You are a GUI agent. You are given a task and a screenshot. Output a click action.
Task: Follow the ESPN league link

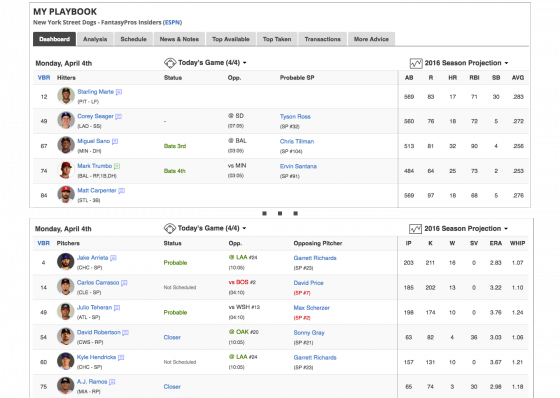(x=172, y=23)
